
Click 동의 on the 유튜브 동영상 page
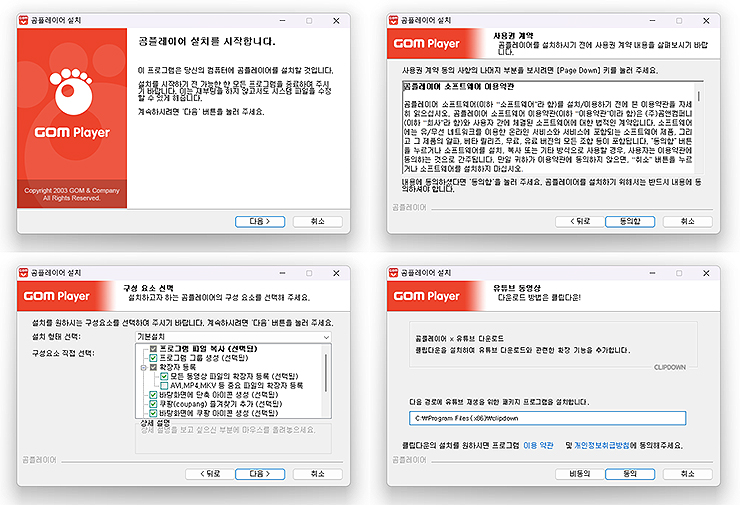[x=630, y=474]
